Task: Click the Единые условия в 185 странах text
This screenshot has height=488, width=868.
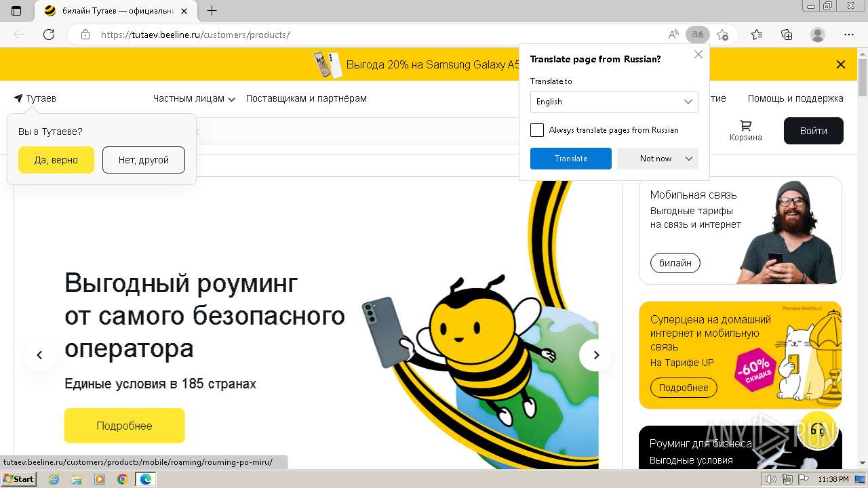Action: pos(160,384)
